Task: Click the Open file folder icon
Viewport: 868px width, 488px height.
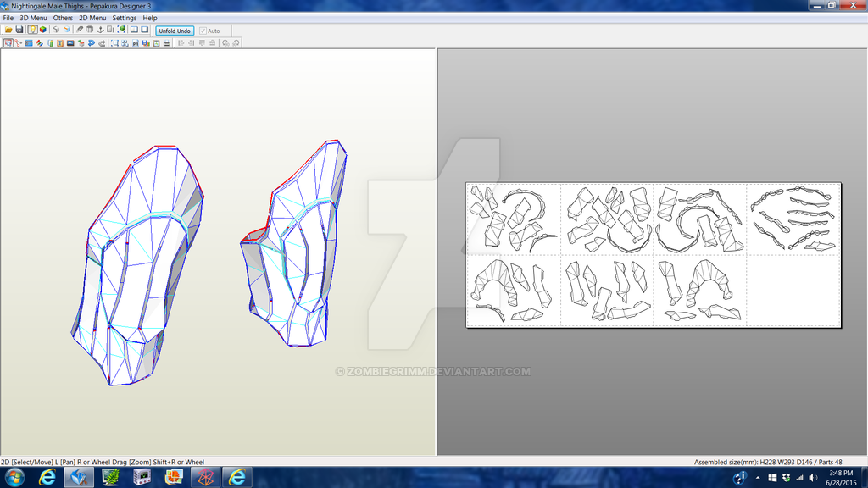Action: tap(8, 30)
